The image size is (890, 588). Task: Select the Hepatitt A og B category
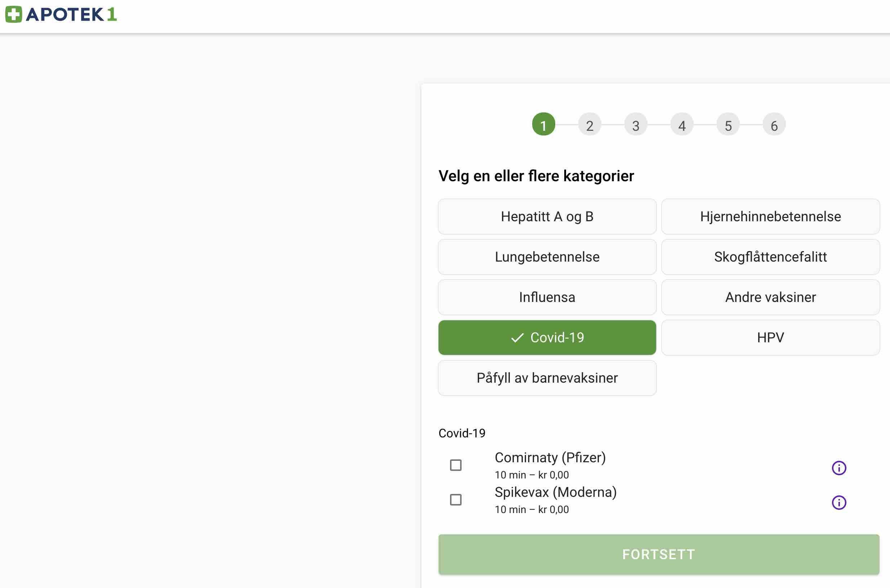pyautogui.click(x=547, y=217)
